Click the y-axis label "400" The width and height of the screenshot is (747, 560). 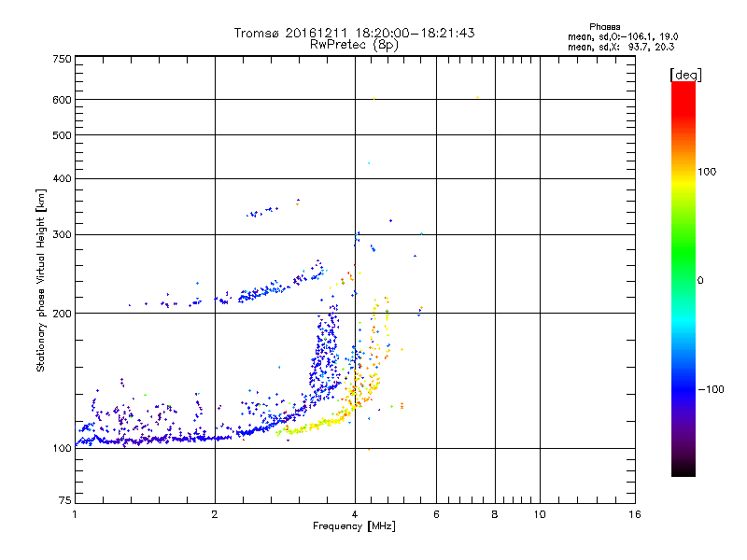62,179
